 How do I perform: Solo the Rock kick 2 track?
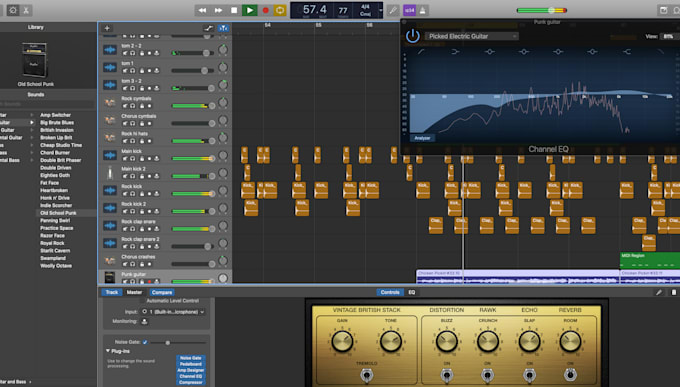133,211
